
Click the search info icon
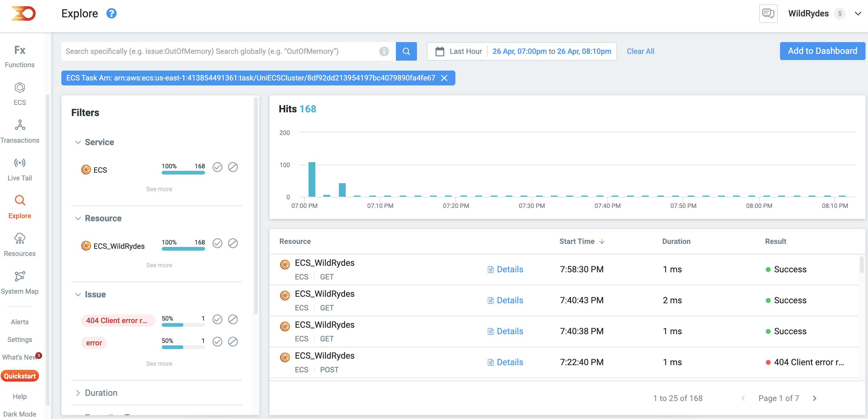pyautogui.click(x=384, y=51)
